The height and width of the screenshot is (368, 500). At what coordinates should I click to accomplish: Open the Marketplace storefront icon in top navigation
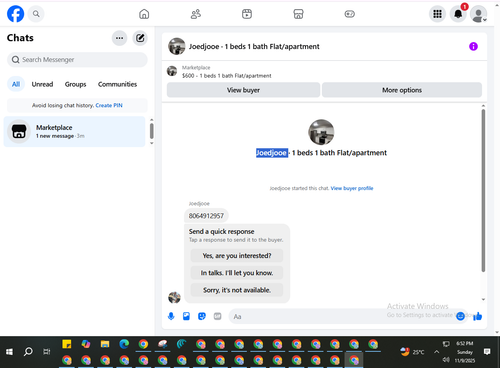[x=298, y=14]
